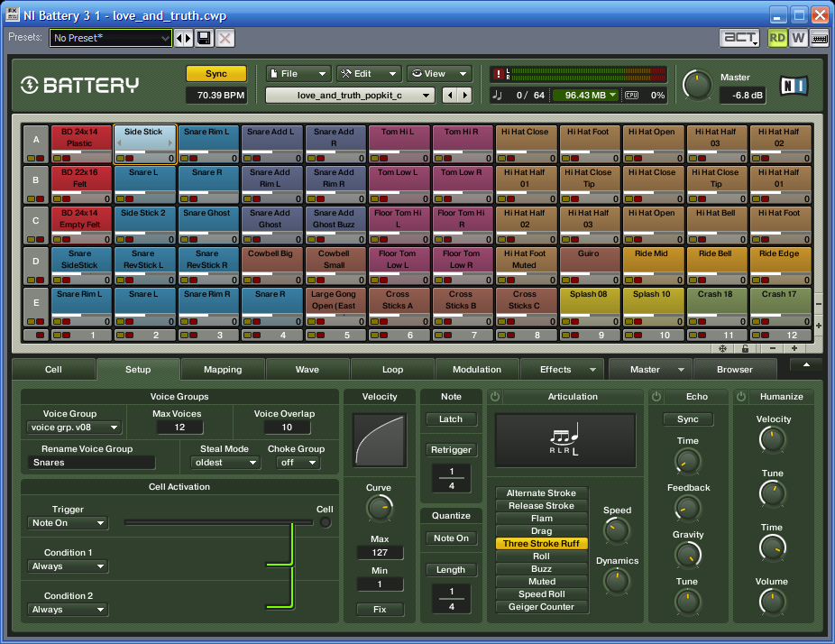Open the Choke Group dropdown
The image size is (835, 644).
coord(298,463)
